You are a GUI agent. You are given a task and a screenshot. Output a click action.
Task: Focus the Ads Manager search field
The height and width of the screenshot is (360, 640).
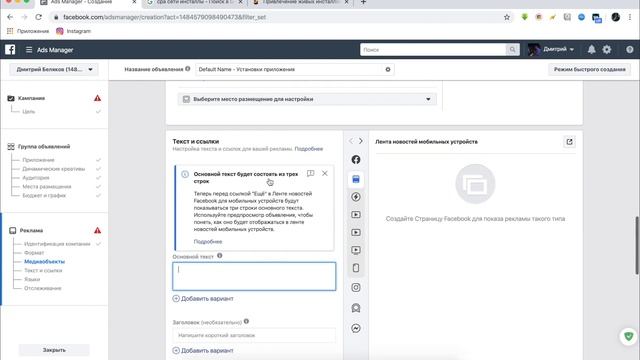click(433, 50)
